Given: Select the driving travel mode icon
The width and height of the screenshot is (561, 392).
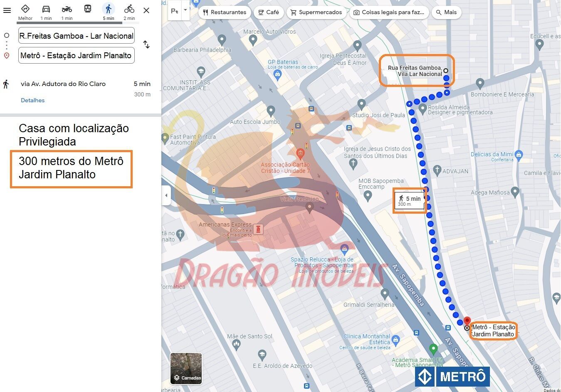Looking at the screenshot, I should pos(46,9).
